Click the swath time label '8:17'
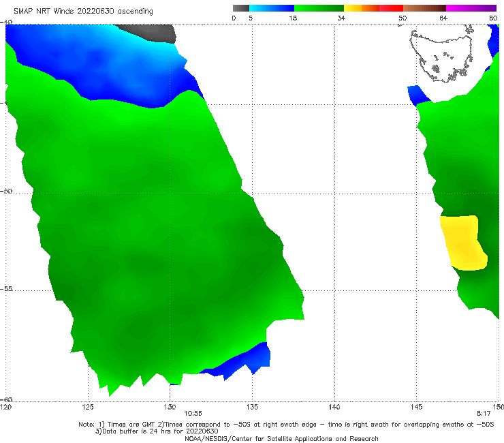 coord(484,414)
